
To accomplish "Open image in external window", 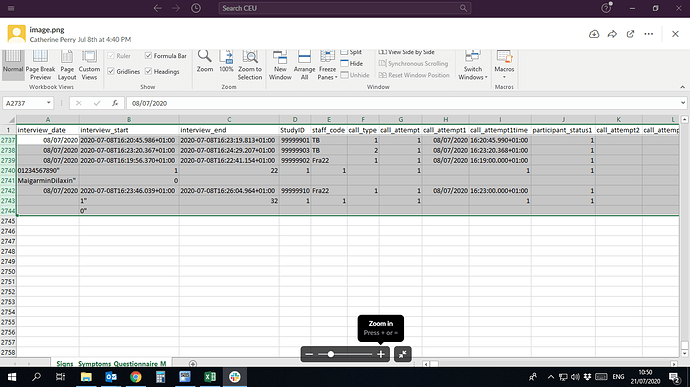I will [631, 34].
